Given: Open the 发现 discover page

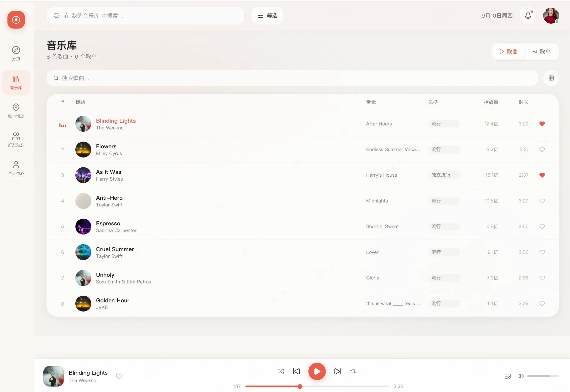Looking at the screenshot, I should pyautogui.click(x=16, y=54).
